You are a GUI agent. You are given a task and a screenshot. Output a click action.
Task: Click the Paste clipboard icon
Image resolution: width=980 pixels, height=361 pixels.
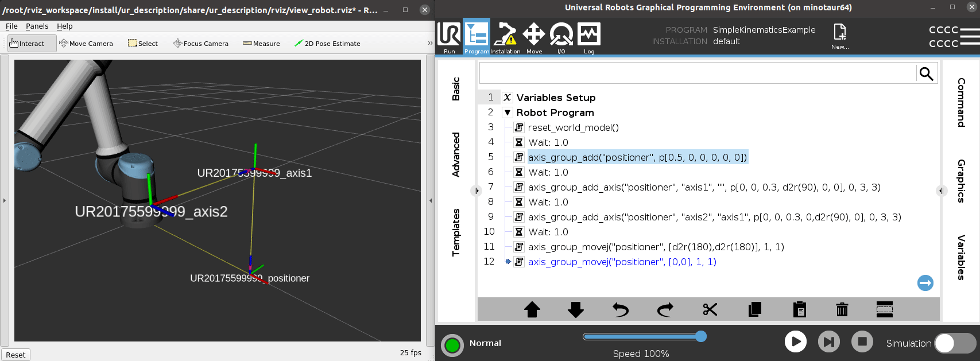(800, 310)
